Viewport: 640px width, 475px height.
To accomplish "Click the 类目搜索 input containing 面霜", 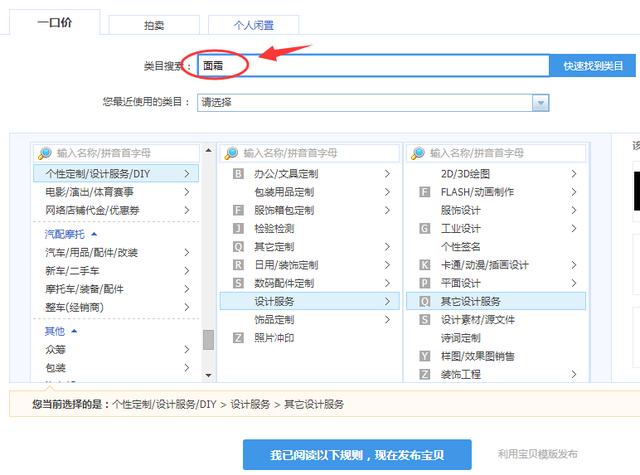I will 373,65.
